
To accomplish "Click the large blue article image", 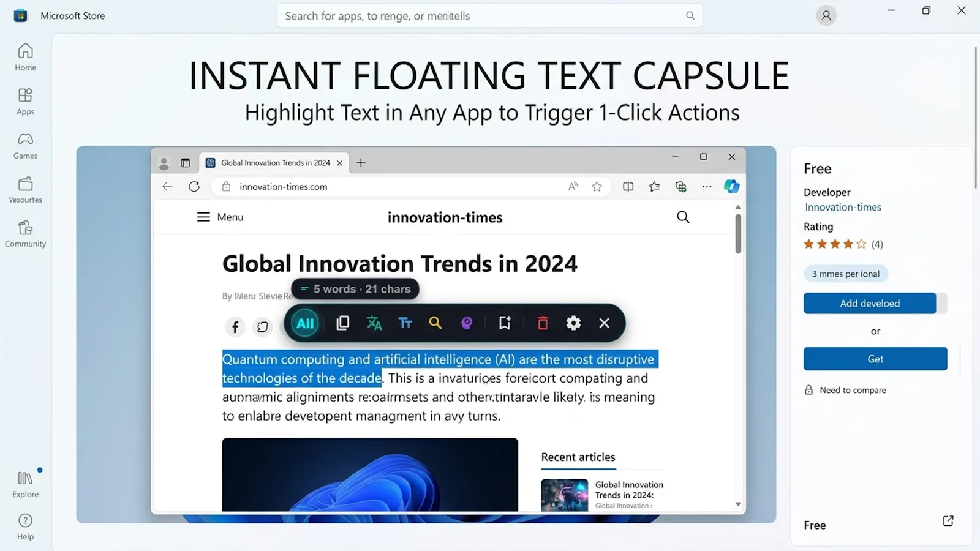I will (370, 474).
